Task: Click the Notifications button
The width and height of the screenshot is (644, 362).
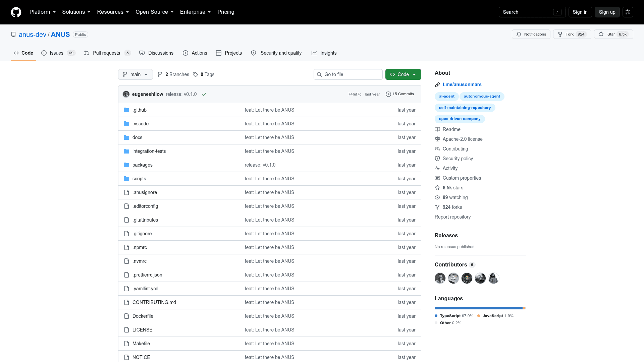Action: [x=531, y=34]
